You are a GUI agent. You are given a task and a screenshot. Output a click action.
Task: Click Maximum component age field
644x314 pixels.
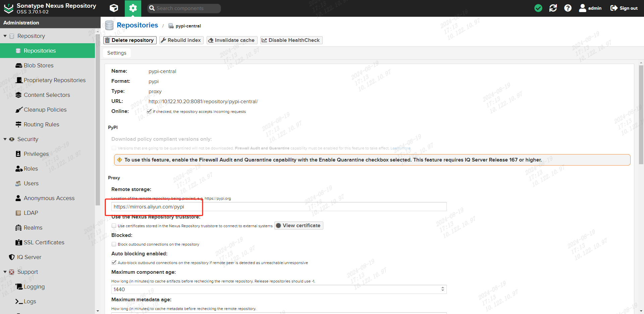click(x=276, y=290)
